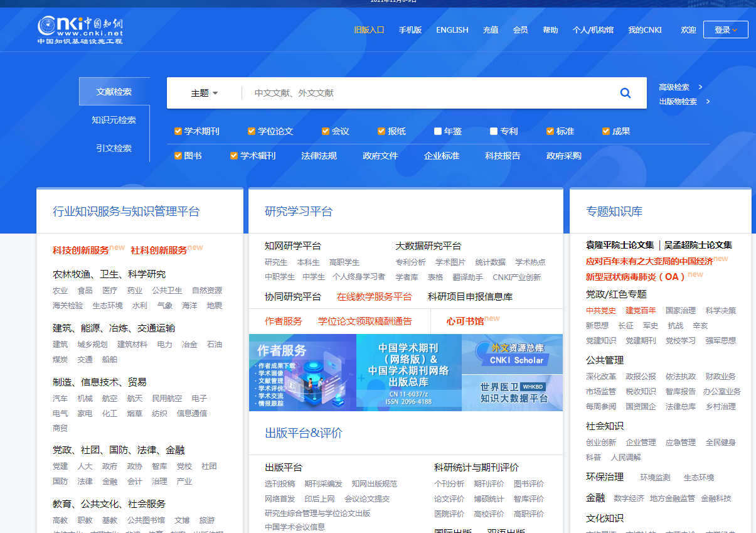The image size is (756, 533).
Task: Open the 企业标准 resource link
Action: coord(442,156)
